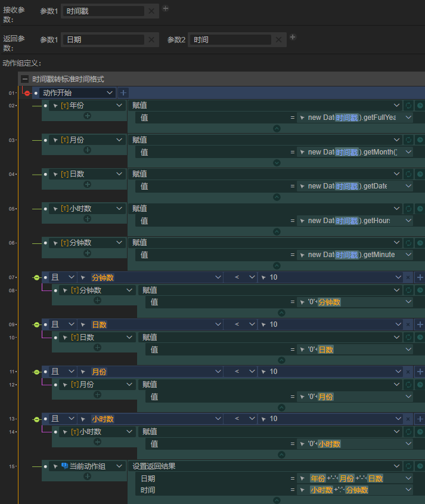425x504 pixels.
Task: Open the [T]日数 target dropdown on line 04
Action: pos(119,174)
